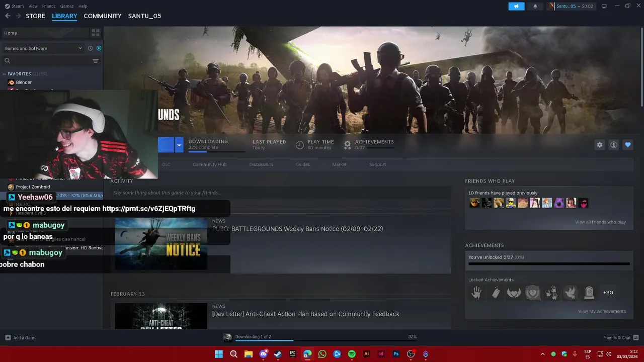The height and width of the screenshot is (362, 644).
Task: Click the Blender icon in Favorites
Action: point(11,82)
